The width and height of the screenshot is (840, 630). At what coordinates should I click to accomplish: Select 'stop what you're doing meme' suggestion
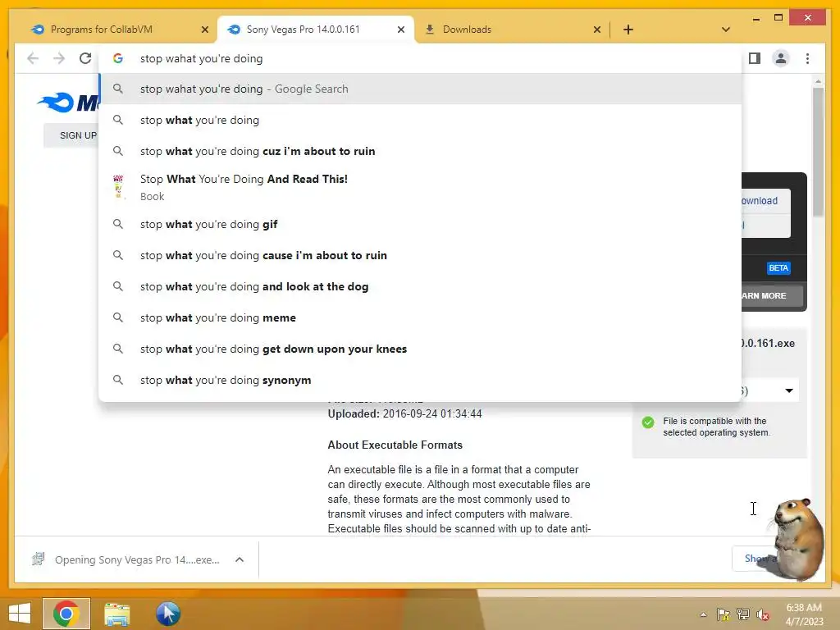coord(421,317)
